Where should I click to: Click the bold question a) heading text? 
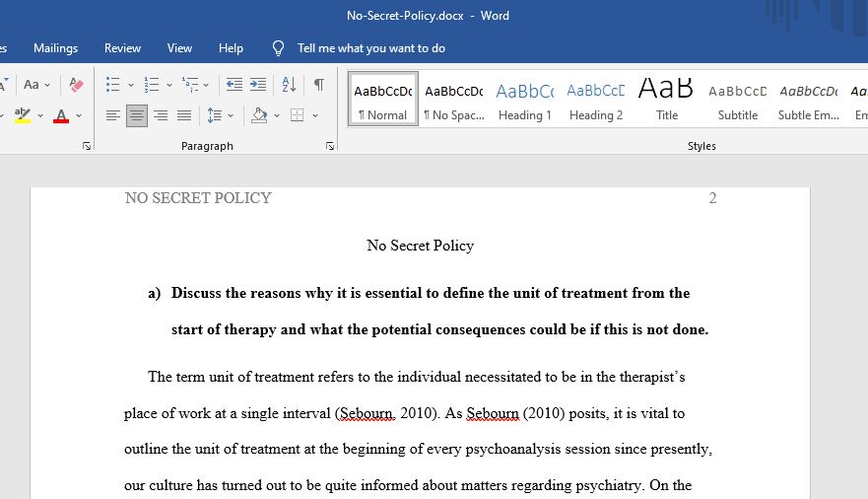(x=429, y=311)
